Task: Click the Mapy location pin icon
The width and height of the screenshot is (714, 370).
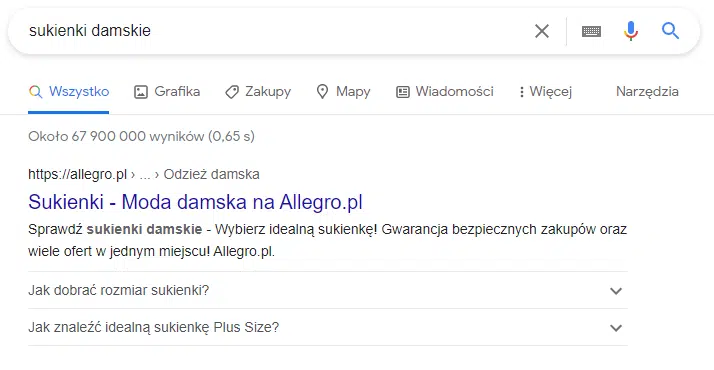Action: [x=322, y=92]
